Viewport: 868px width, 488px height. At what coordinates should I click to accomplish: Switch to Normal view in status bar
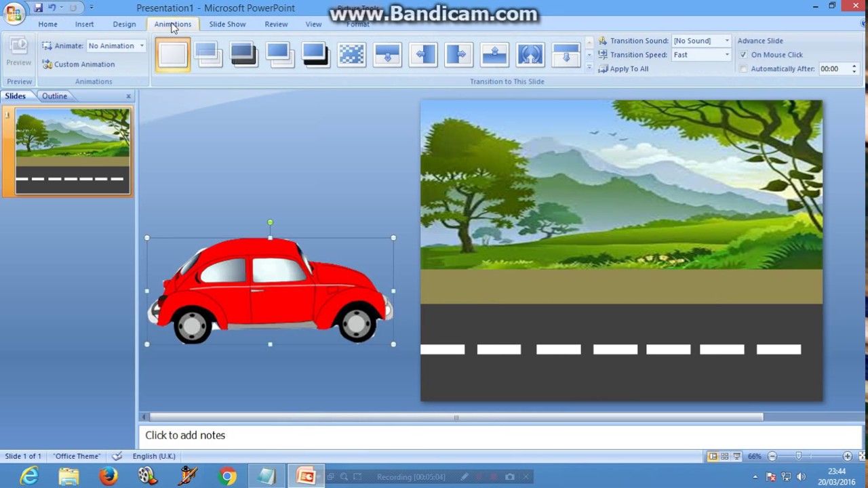pyautogui.click(x=713, y=456)
